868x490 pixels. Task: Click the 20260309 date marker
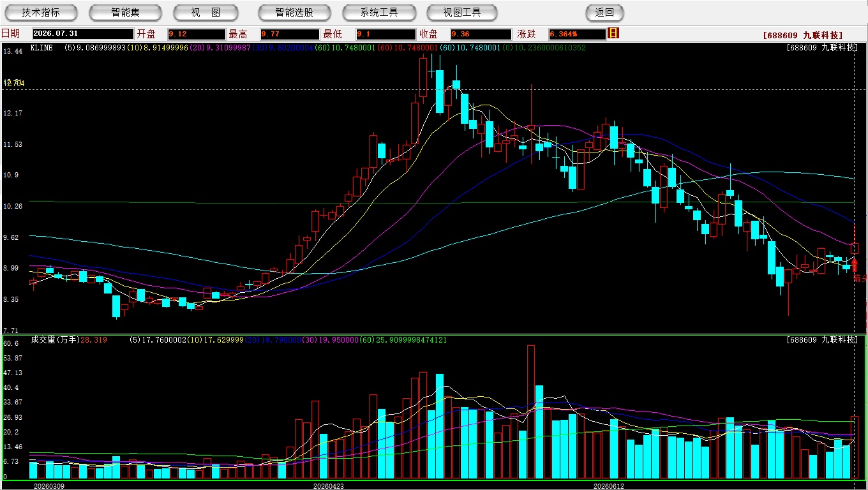49,486
